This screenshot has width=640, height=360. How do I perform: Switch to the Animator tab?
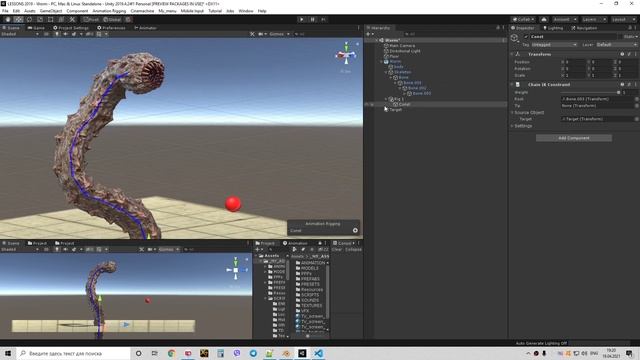(146, 28)
